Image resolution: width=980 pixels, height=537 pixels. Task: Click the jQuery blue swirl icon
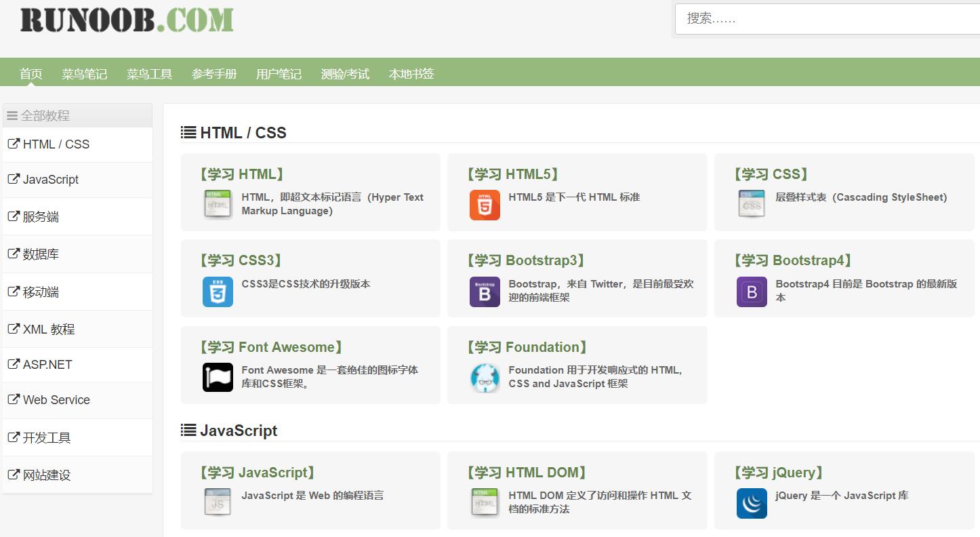[752, 503]
